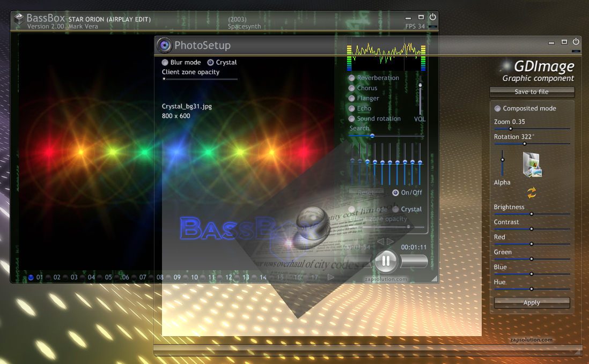The height and width of the screenshot is (364, 589).
Task: Enable the Flanger effect
Action: (x=351, y=98)
